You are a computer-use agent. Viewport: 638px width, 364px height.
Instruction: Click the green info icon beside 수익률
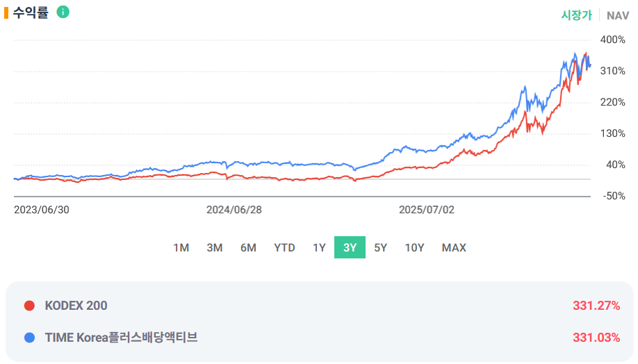point(63,13)
